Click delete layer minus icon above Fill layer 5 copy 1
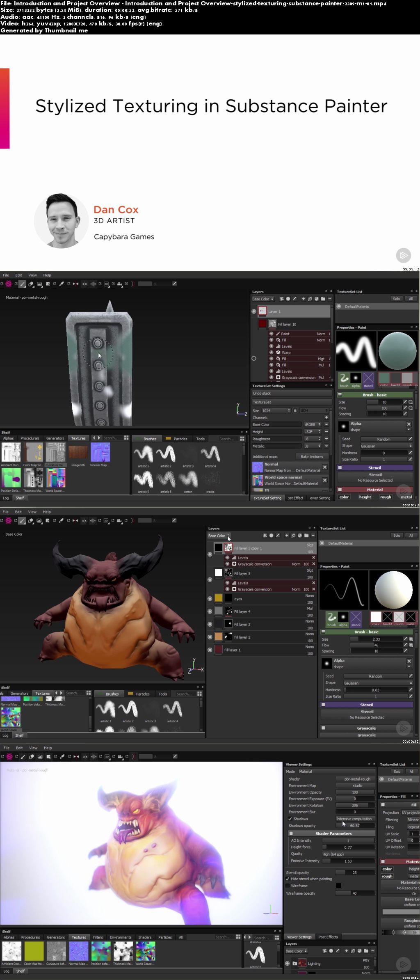This screenshot has height=980, width=420. (313, 536)
